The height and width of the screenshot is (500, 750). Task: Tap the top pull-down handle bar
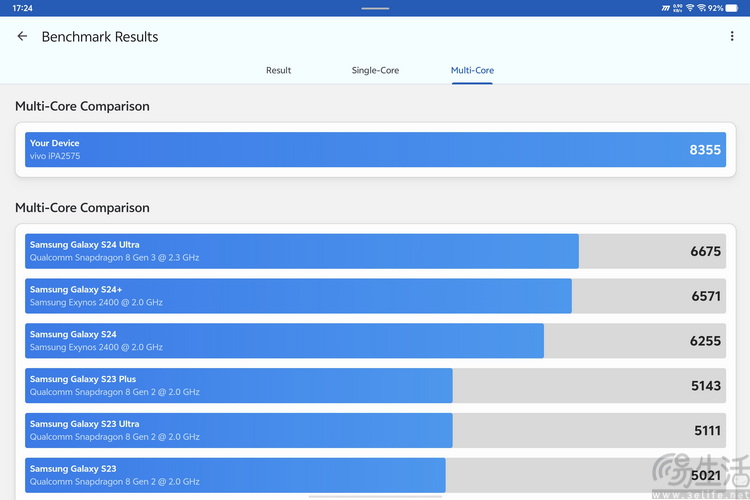pos(375,8)
